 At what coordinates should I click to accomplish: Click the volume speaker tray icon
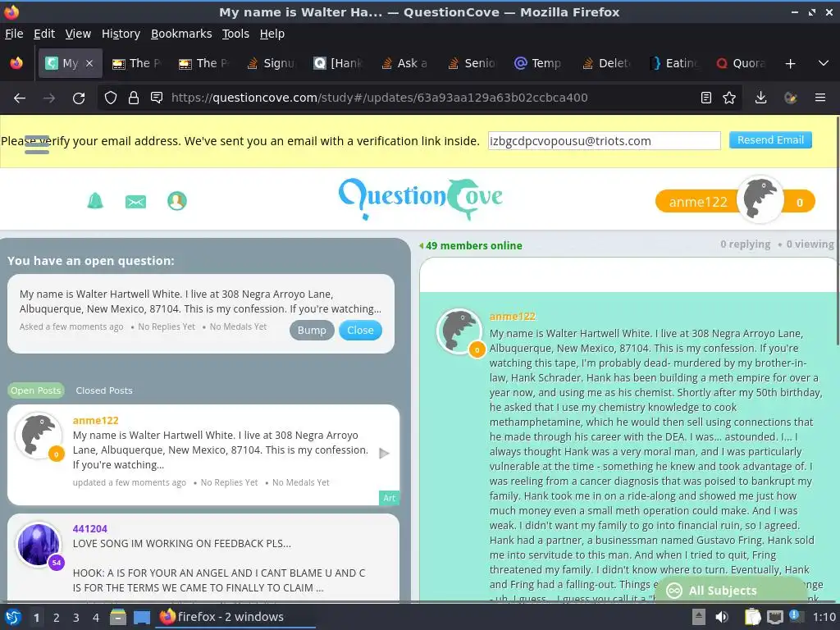722,617
